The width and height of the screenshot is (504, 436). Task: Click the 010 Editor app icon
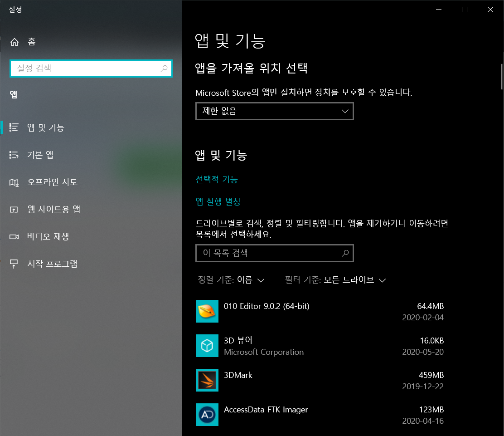[207, 311]
